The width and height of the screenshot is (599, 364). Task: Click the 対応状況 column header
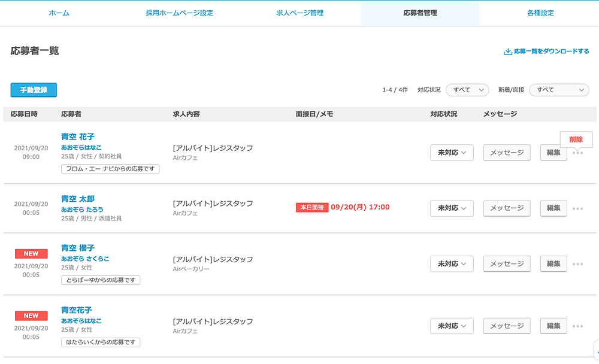point(444,114)
